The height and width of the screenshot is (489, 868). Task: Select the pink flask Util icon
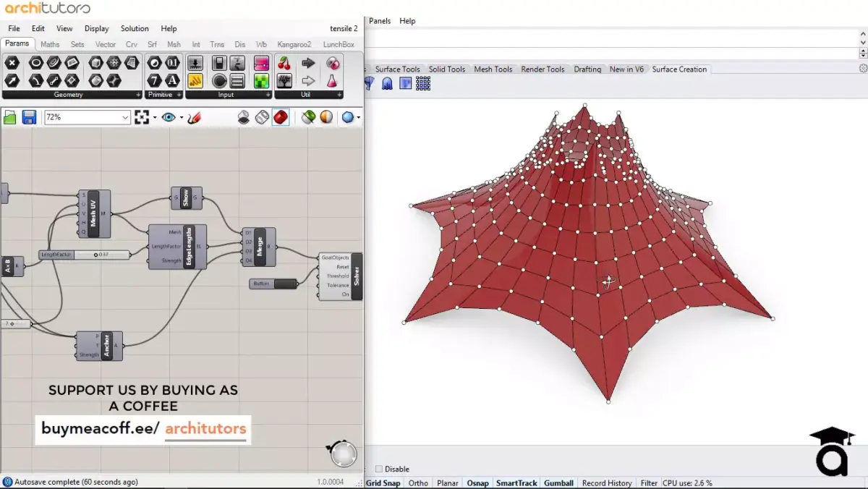coord(332,80)
